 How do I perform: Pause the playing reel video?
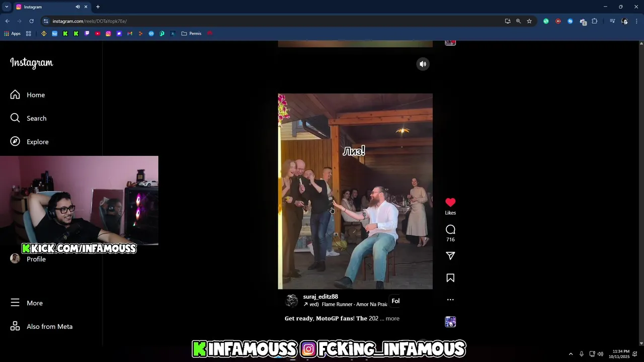(355, 191)
